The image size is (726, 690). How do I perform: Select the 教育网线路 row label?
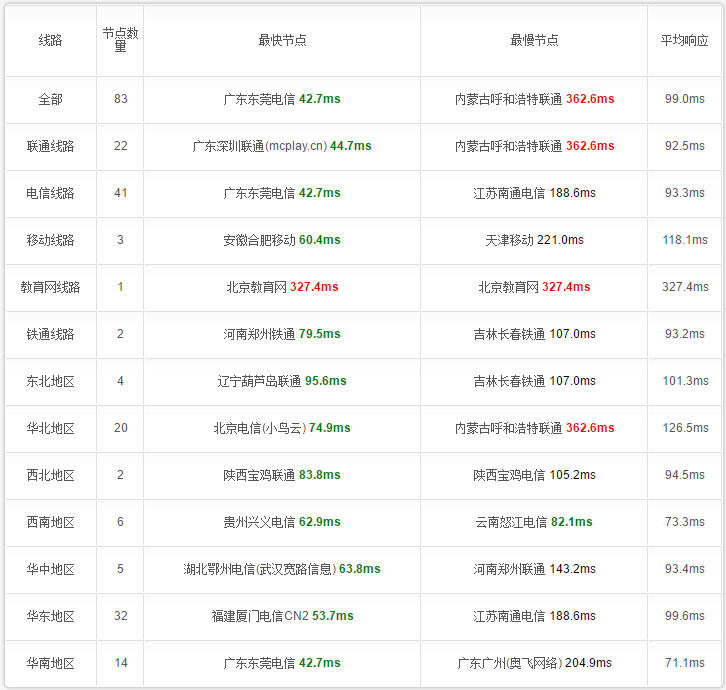pos(50,287)
